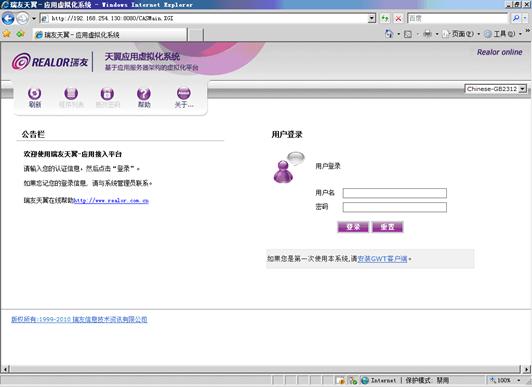Click the address bar refresh icon
The width and height of the screenshot is (532, 387).
pyautogui.click(x=385, y=18)
